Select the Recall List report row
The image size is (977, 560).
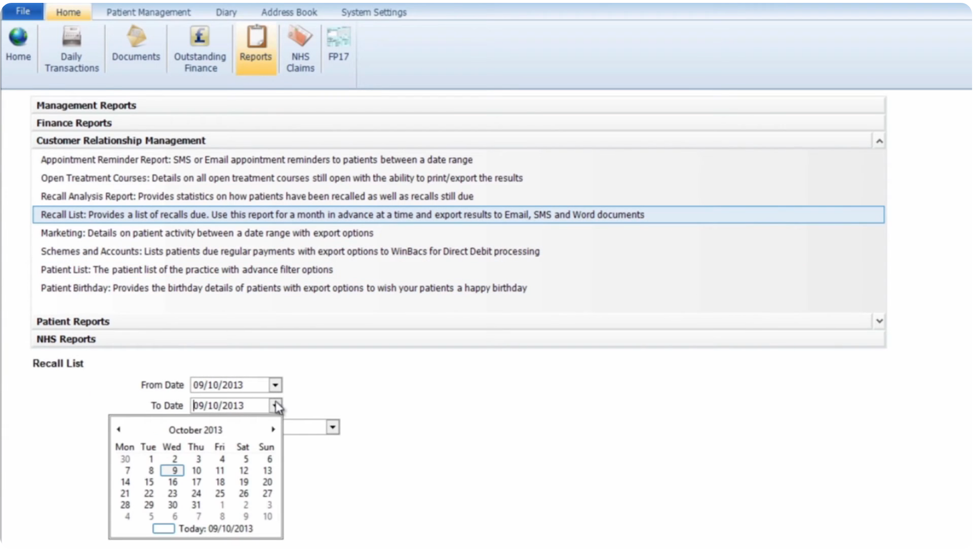pyautogui.click(x=458, y=214)
